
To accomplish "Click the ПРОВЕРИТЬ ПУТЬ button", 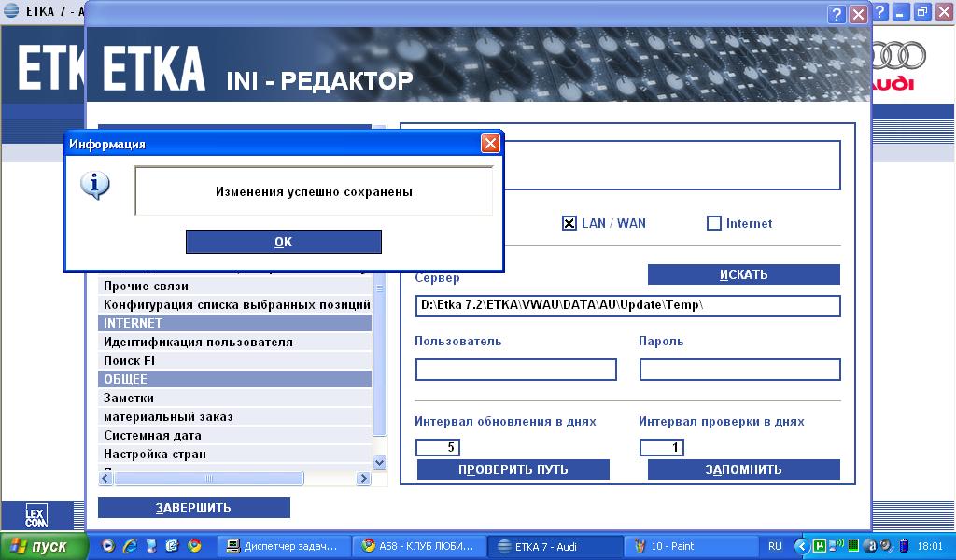I will (513, 469).
